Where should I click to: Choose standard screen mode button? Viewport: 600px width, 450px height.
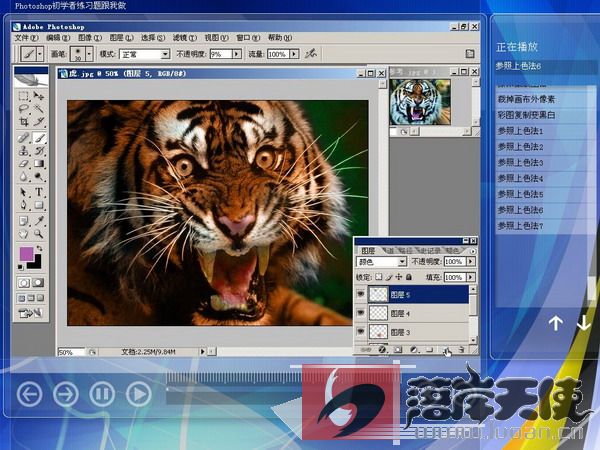pos(22,298)
